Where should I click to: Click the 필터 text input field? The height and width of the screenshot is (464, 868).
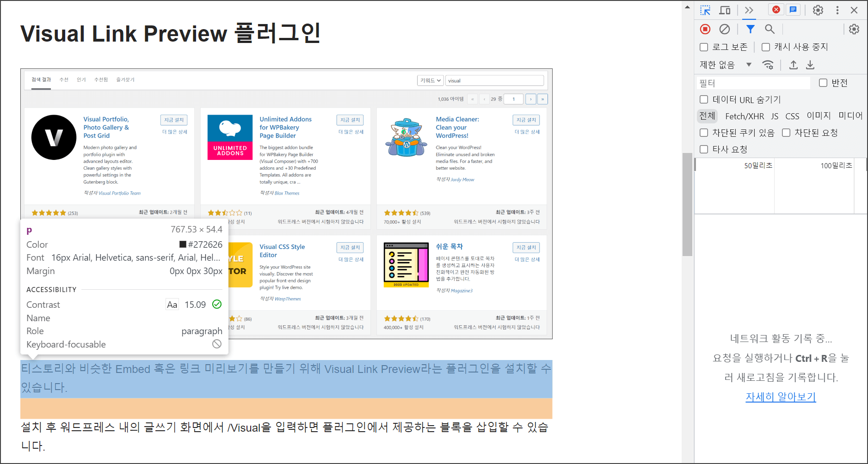(753, 83)
